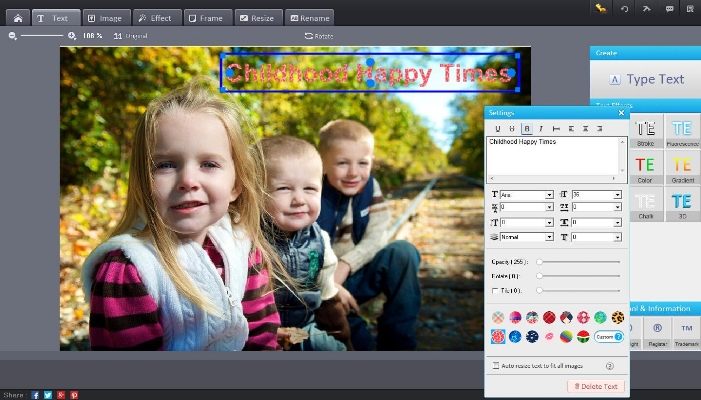Click the Delete Text button

point(596,386)
